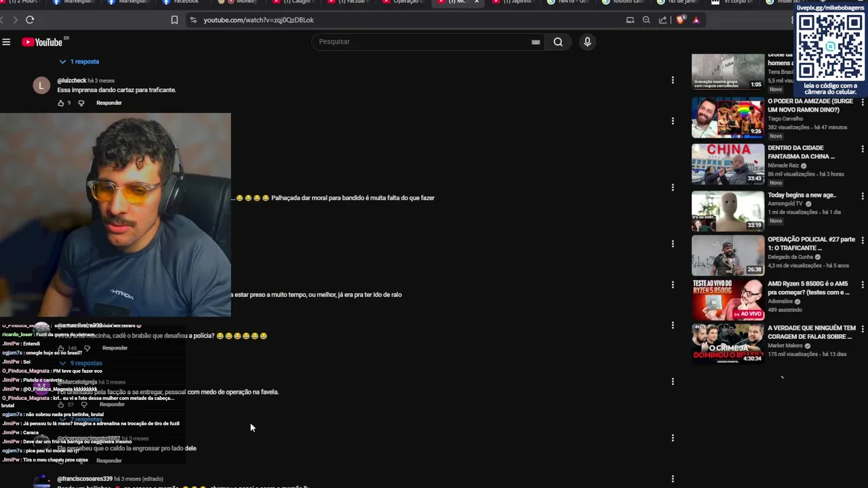Open options for @luizcheck's comment
Screen dimensions: 868x488
click(x=672, y=80)
